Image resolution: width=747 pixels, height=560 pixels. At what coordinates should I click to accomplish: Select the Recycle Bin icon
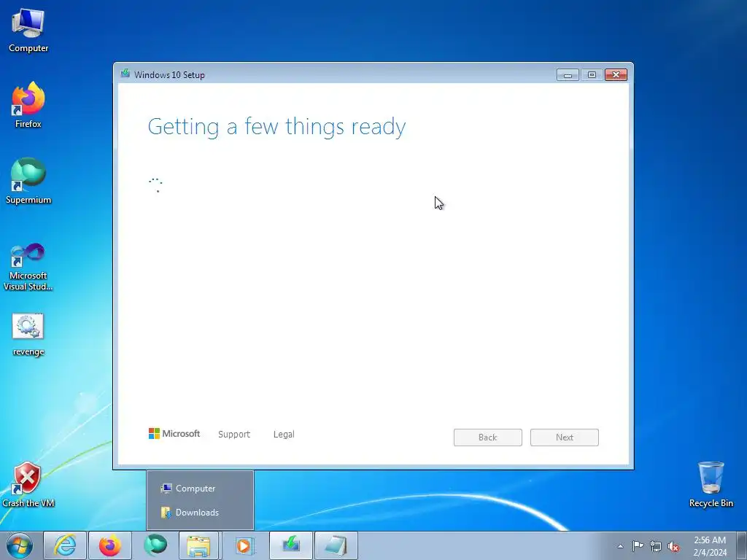click(711, 484)
